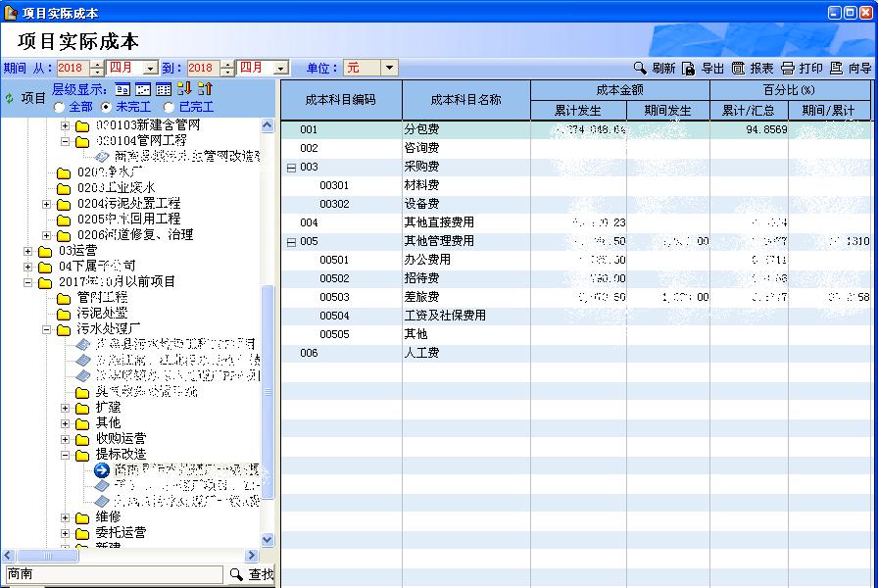
Task: Click the 刷新 refresh toolbar button
Action: [654, 69]
